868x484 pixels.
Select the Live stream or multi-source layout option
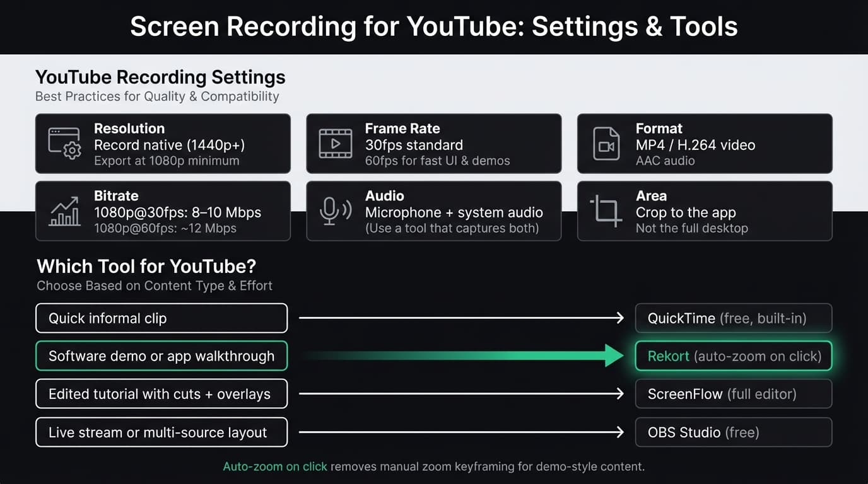point(161,432)
